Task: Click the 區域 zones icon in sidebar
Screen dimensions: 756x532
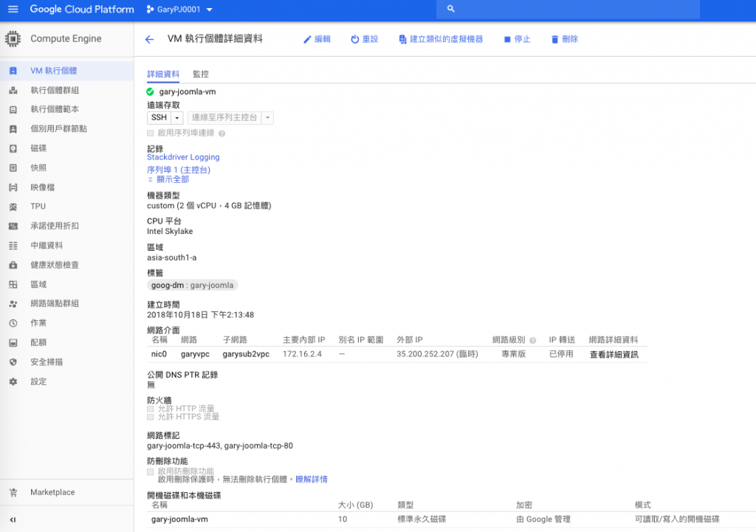Action: coord(13,284)
